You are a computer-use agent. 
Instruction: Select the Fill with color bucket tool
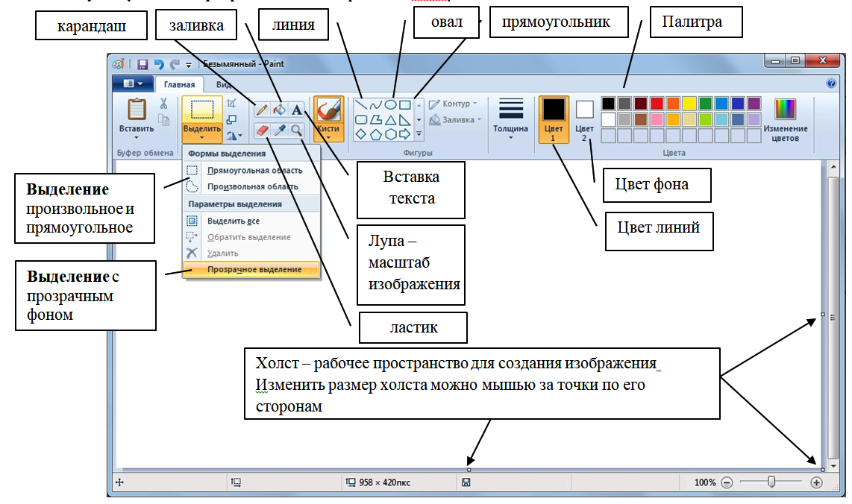(279, 110)
